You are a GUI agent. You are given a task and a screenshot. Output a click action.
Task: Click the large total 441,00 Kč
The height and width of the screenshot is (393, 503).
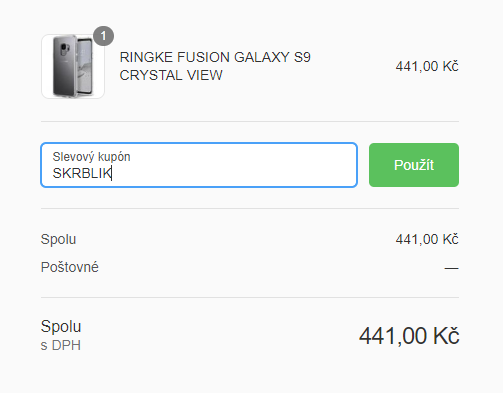409,336
